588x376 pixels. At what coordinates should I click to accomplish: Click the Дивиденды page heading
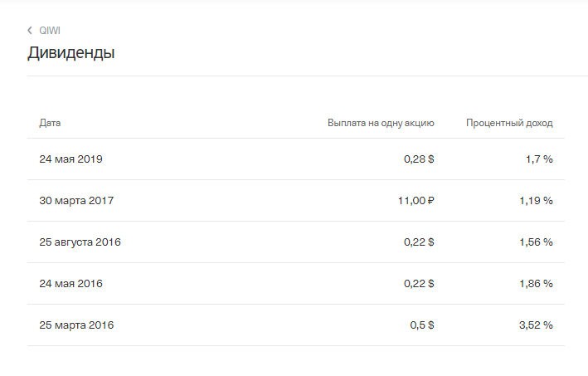click(x=70, y=52)
